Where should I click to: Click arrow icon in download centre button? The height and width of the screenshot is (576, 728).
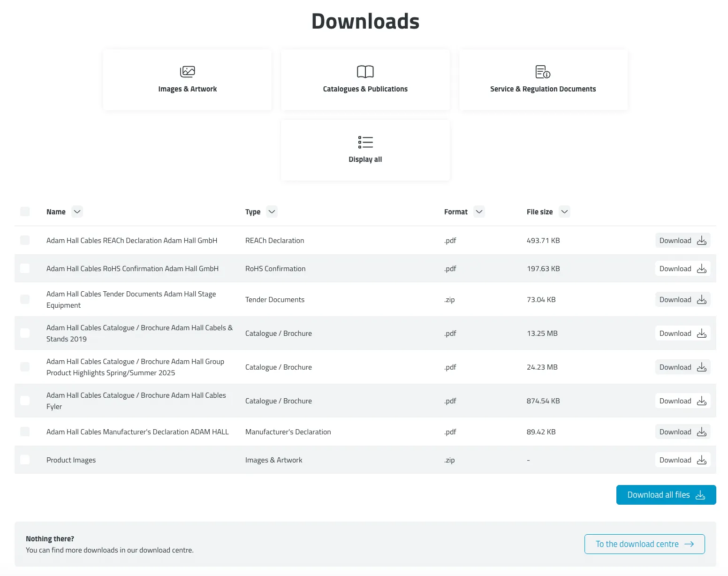click(x=689, y=544)
